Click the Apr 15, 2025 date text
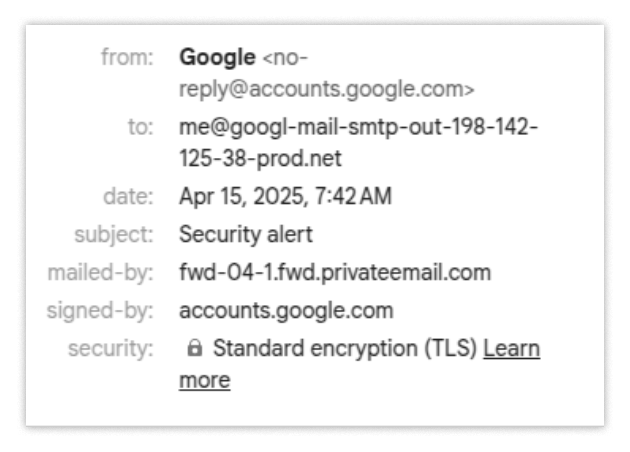This screenshot has height=452, width=630. (236, 196)
